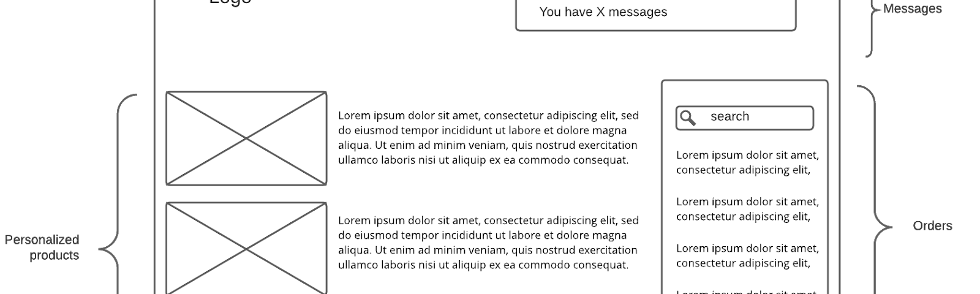The width and height of the screenshot is (980, 294).
Task: Click the partially visible fourth order entry
Action: click(x=747, y=292)
